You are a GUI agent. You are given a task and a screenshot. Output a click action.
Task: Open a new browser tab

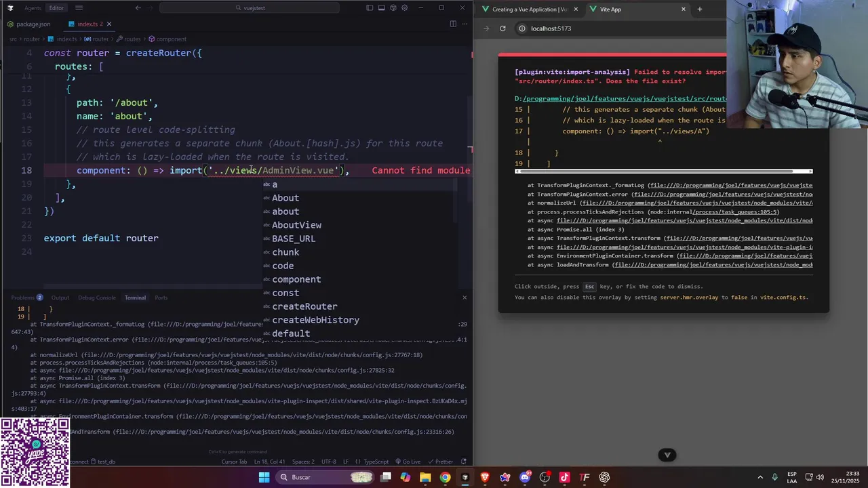tap(700, 9)
